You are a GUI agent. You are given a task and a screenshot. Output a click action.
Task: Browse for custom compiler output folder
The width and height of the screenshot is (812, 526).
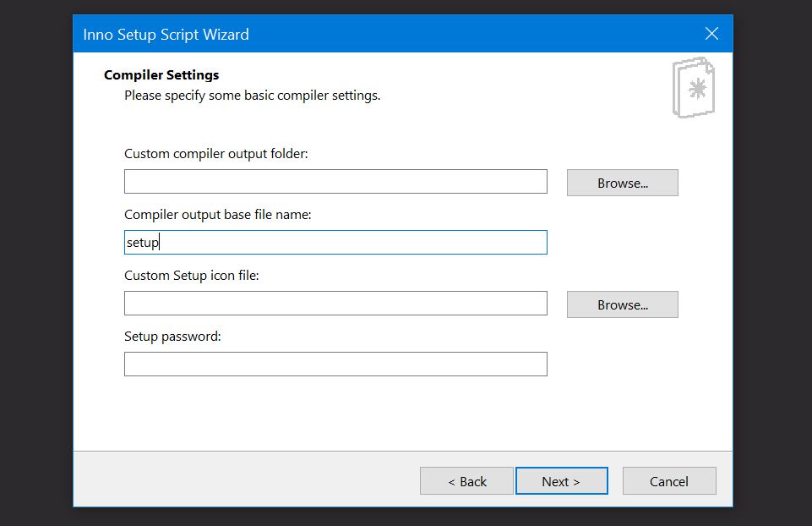(x=622, y=183)
